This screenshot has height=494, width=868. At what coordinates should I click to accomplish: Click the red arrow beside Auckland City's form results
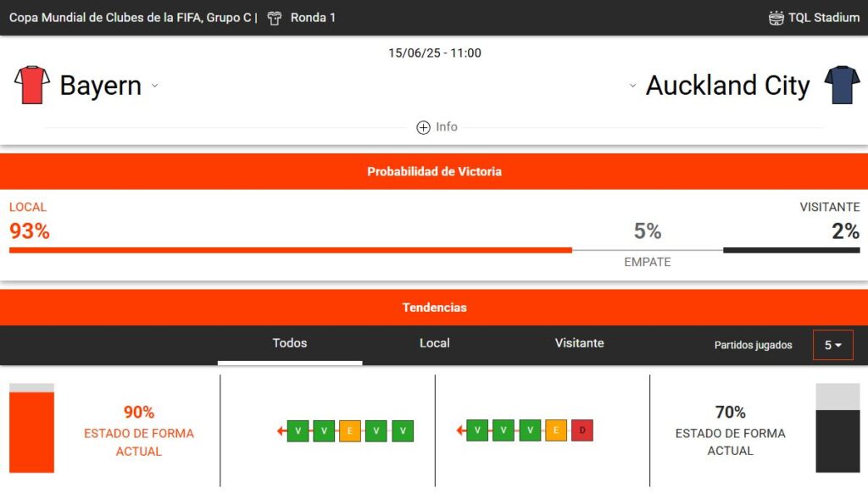[461, 430]
